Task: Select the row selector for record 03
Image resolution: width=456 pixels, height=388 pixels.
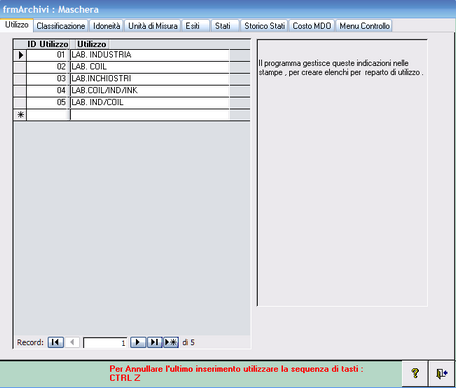Action: [x=20, y=79]
